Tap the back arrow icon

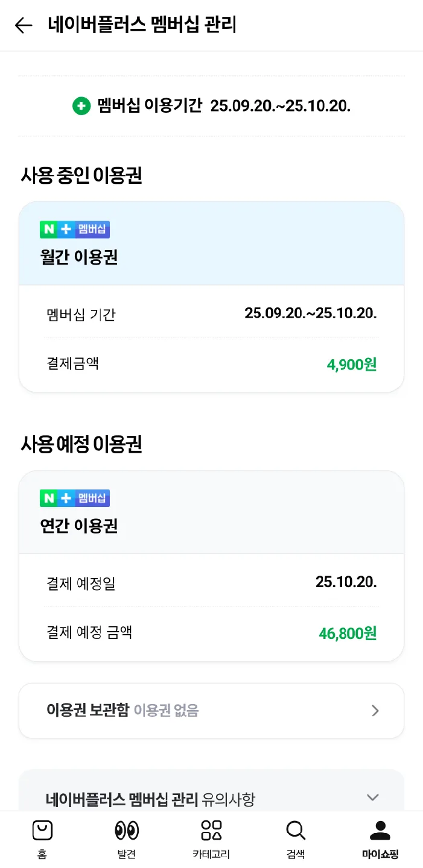point(23,25)
